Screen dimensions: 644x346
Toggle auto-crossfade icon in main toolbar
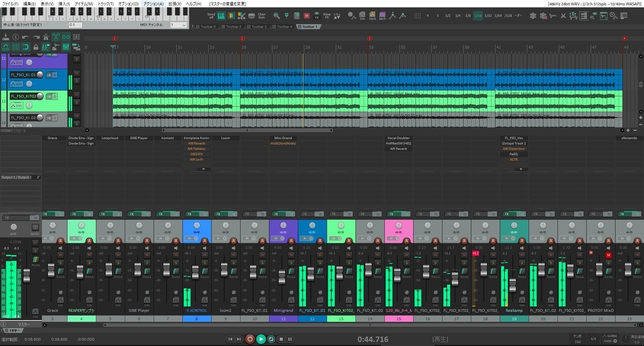(56, 37)
